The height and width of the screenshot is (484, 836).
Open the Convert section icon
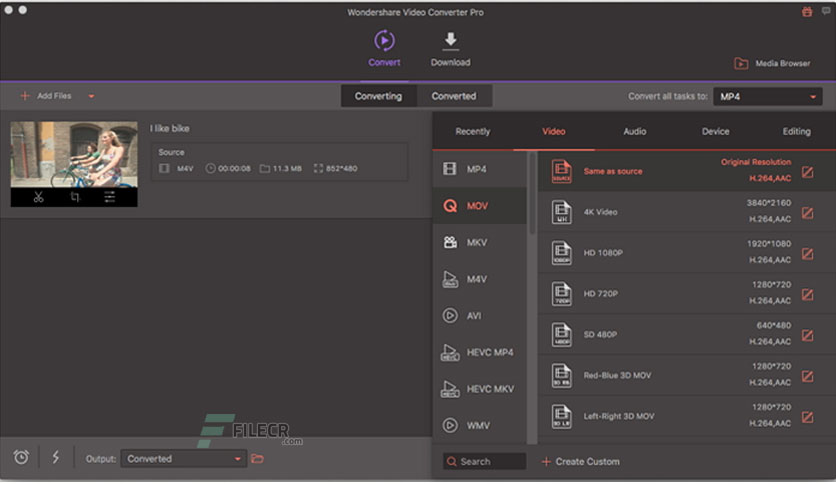pyautogui.click(x=384, y=41)
